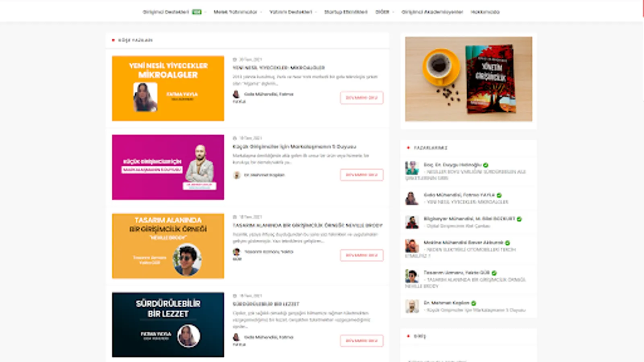Viewport: 644px width, 362px height.
Task: Click Devamını Oku for the Neville Brody article
Action: tap(361, 255)
